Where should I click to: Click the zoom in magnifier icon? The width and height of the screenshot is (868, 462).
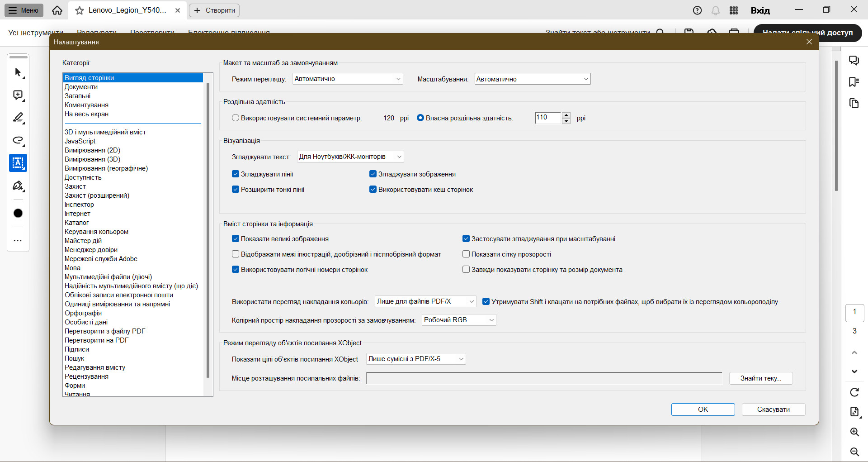coord(854,432)
